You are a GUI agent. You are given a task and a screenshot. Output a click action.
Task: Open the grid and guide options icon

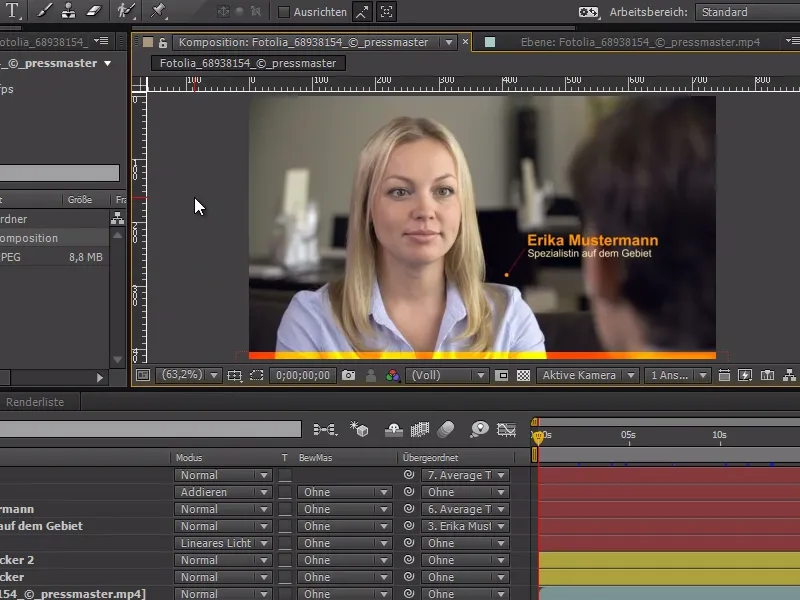coord(235,376)
